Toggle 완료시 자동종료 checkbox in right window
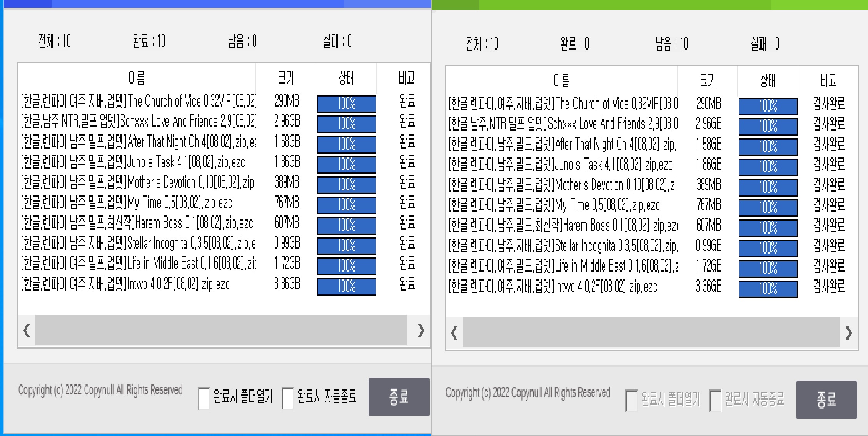The width and height of the screenshot is (868, 436). 715,401
